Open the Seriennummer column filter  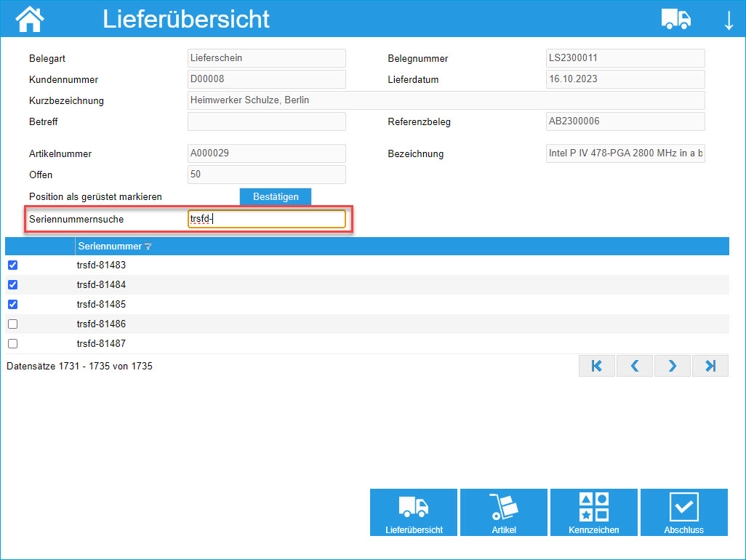148,246
